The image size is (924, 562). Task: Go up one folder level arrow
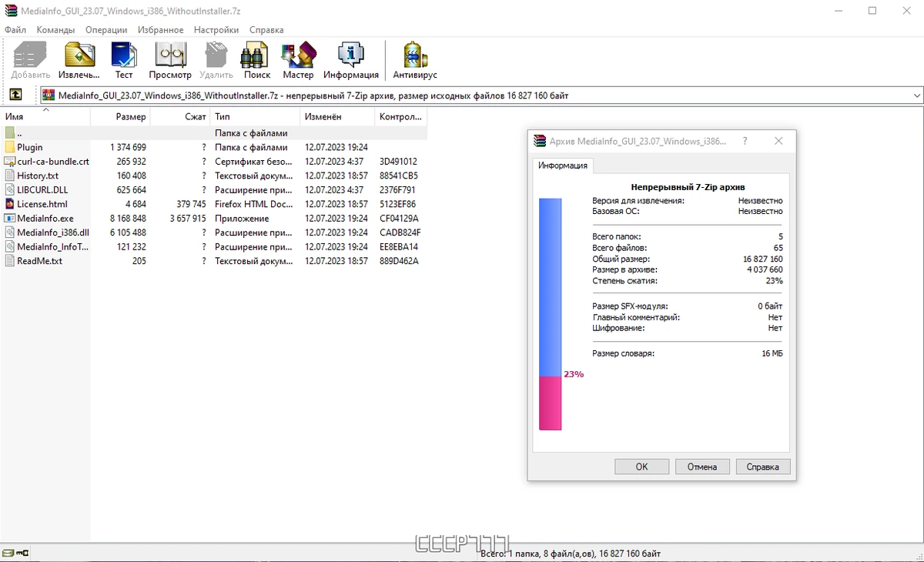coord(15,95)
